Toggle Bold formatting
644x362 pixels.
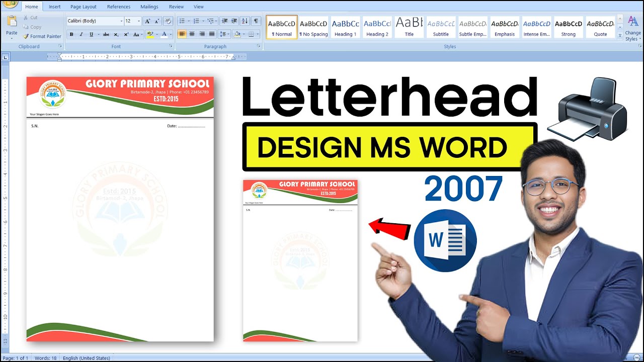pos(71,34)
